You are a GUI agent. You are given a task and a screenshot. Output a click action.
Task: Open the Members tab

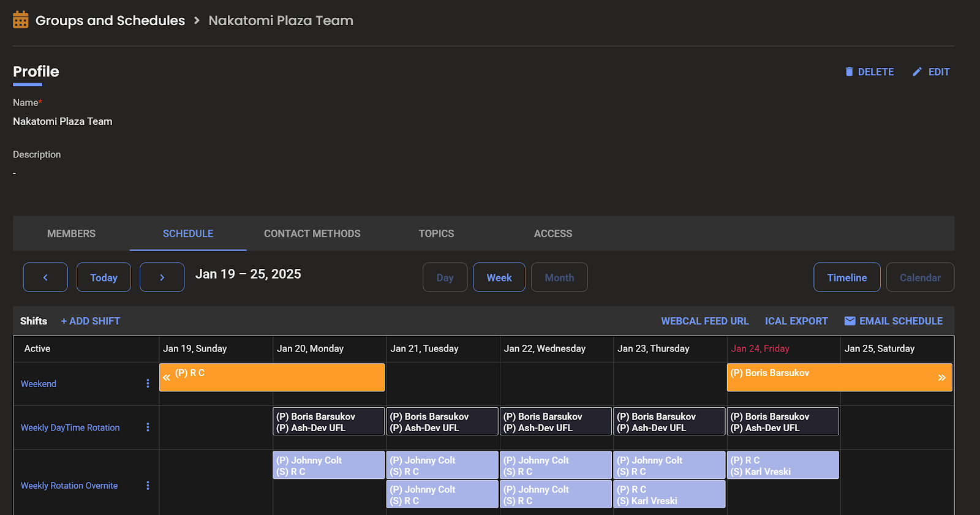pyautogui.click(x=71, y=233)
